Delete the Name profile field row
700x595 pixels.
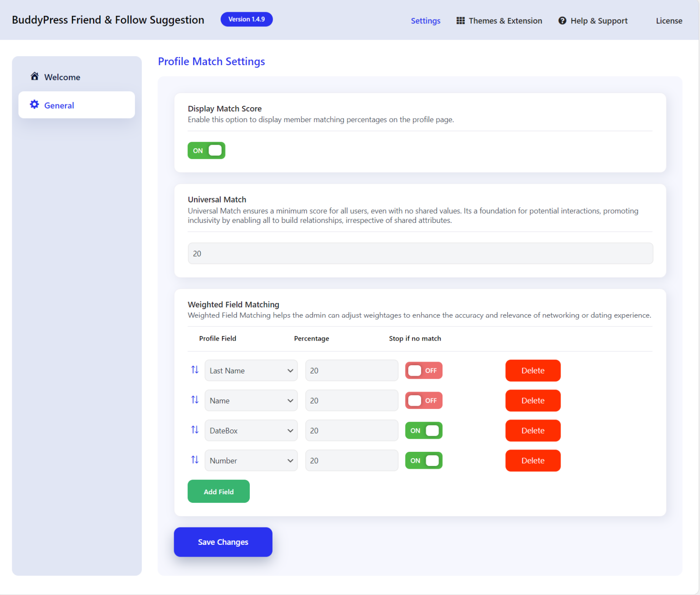533,400
